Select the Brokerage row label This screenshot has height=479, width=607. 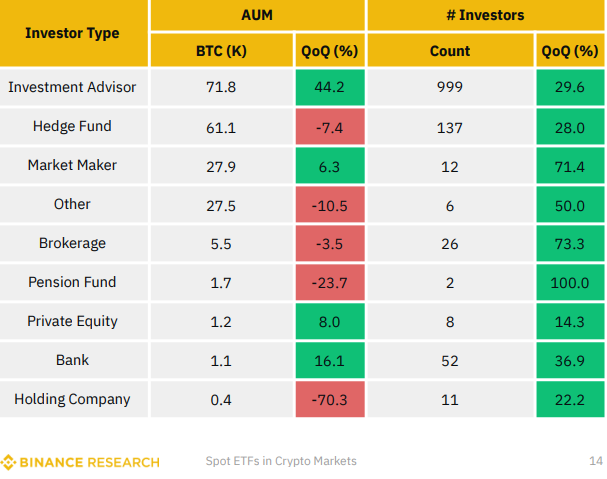point(74,243)
